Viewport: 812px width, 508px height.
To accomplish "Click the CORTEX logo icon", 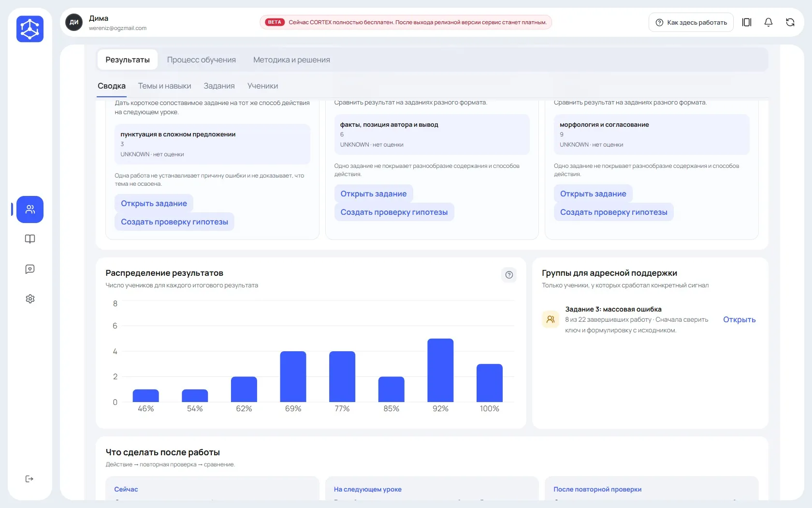I will (x=30, y=29).
